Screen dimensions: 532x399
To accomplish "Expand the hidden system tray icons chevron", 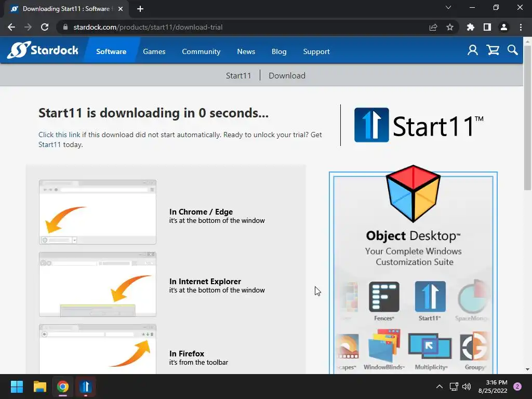I will coord(440,387).
